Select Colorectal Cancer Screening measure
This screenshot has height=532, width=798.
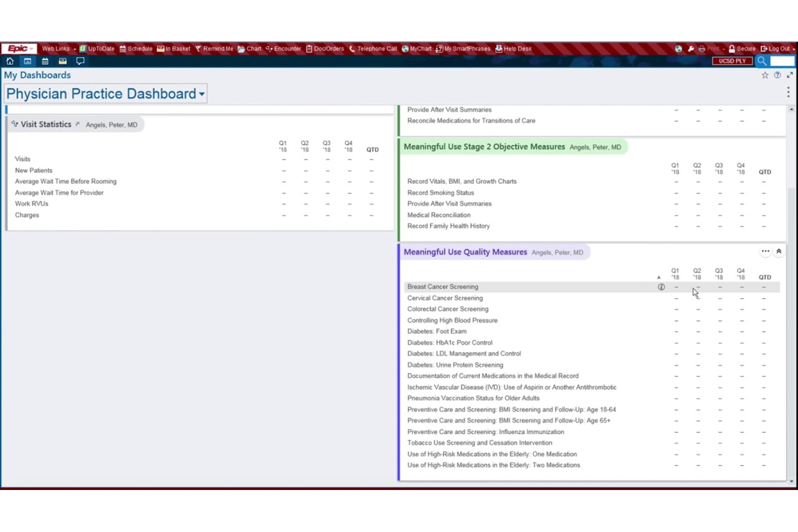point(448,309)
